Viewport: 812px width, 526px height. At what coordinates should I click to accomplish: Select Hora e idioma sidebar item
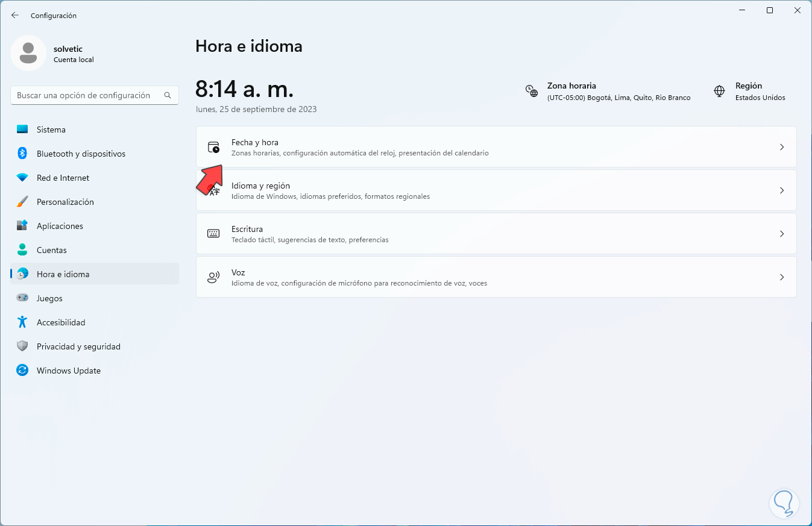(63, 274)
